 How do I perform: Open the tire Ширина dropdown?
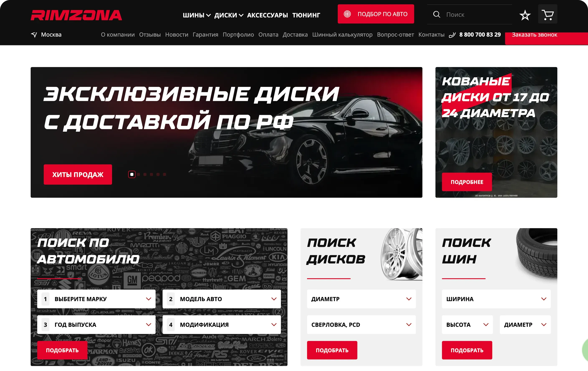point(496,299)
